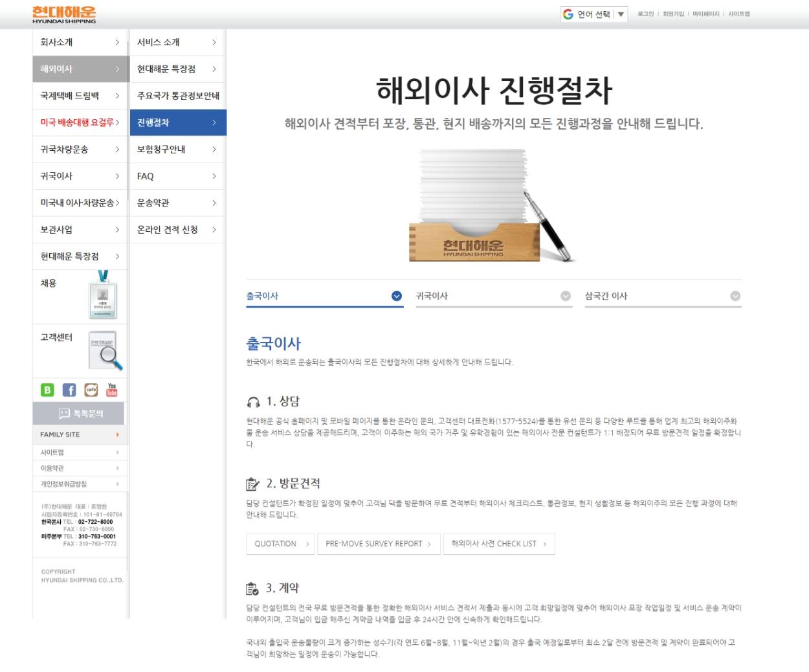This screenshot has width=809, height=672.
Task: Click the Hyundai Shipping logo
Action: [x=64, y=14]
